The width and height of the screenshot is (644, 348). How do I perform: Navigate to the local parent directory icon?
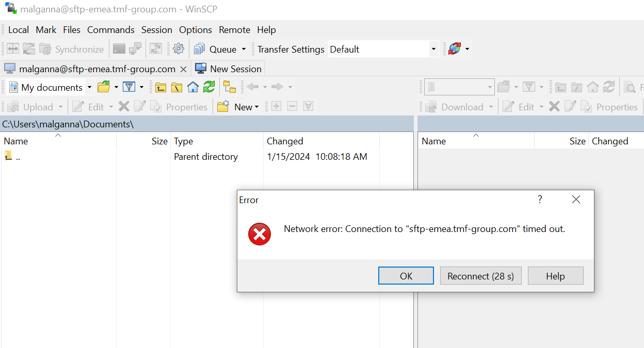tap(161, 87)
